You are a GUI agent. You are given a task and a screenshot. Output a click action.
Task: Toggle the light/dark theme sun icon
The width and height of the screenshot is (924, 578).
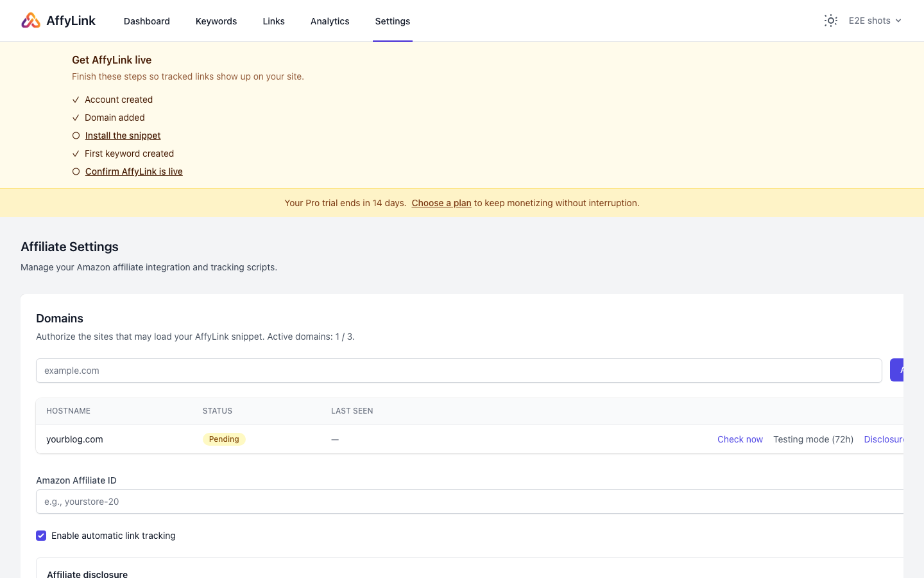click(x=831, y=21)
